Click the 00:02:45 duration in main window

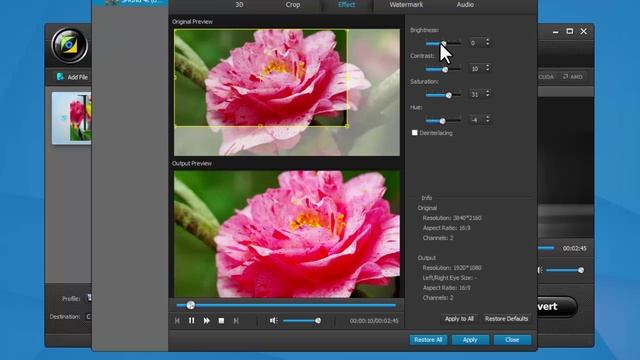click(x=574, y=248)
